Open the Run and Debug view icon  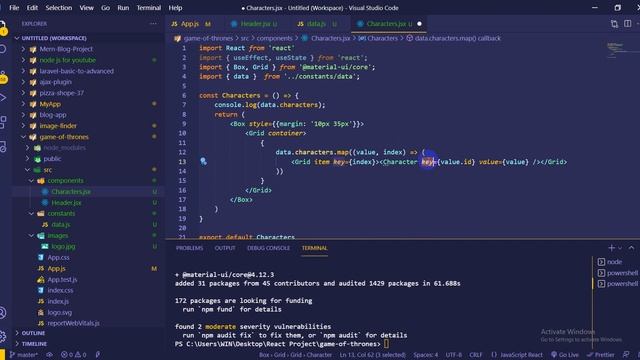(3, 98)
